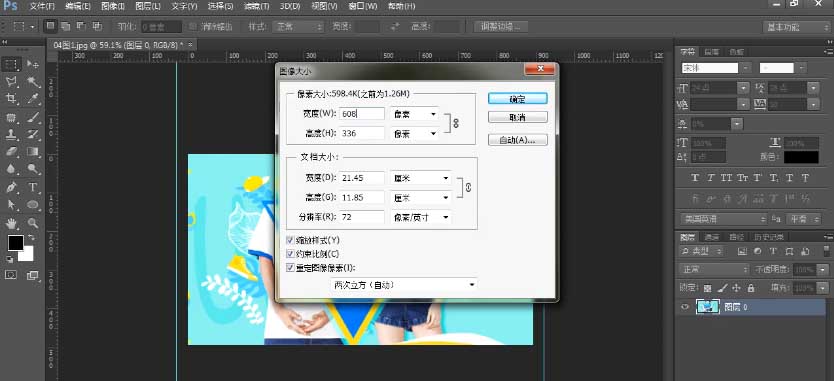Select 'New selection' mode in options bar
This screenshot has width=834, height=381.
(x=50, y=26)
